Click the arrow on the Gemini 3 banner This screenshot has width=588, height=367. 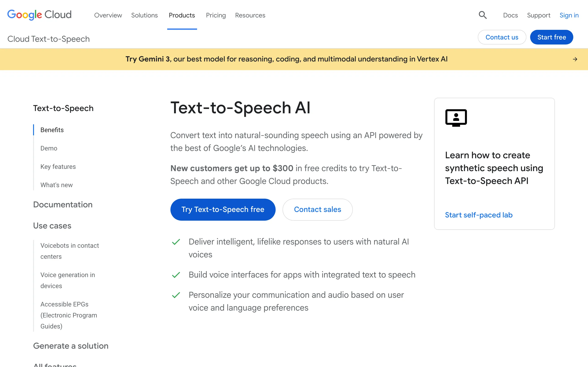coord(575,59)
